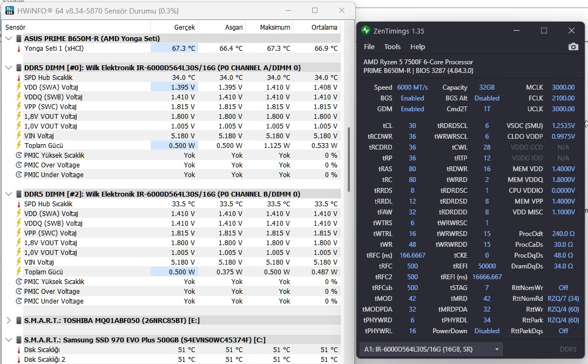Click the thermometer icon beside Yonga Seti 1 (xHCI)
The width and height of the screenshot is (588, 364).
pyautogui.click(x=19, y=49)
